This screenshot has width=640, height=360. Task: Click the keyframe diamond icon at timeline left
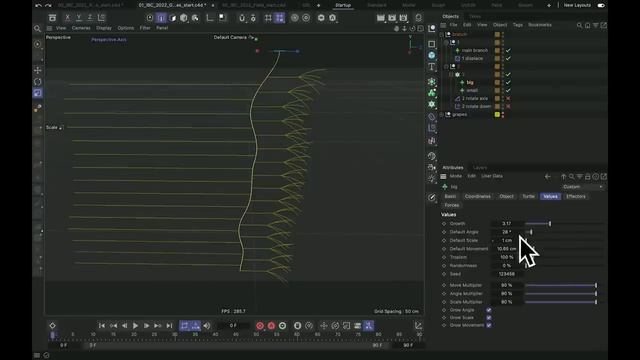point(52,326)
